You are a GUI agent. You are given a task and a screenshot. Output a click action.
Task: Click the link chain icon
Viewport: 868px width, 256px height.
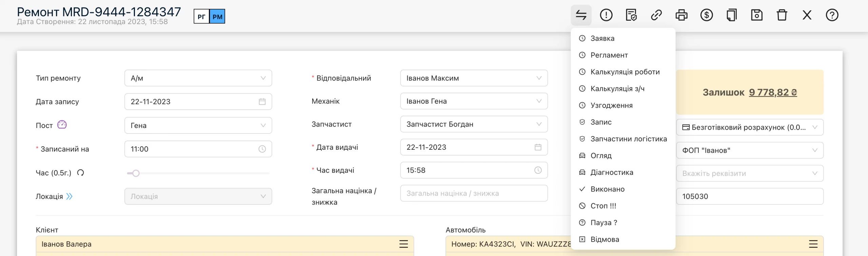pos(656,15)
